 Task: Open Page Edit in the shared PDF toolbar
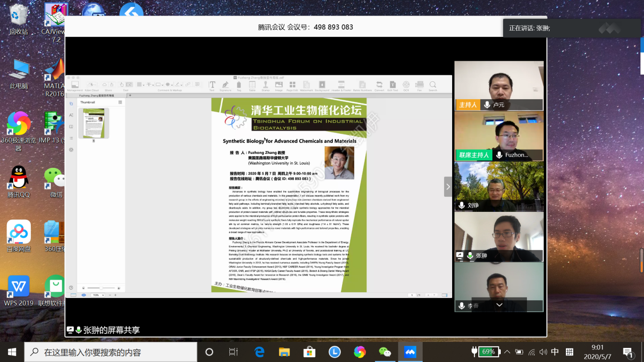coord(293,86)
